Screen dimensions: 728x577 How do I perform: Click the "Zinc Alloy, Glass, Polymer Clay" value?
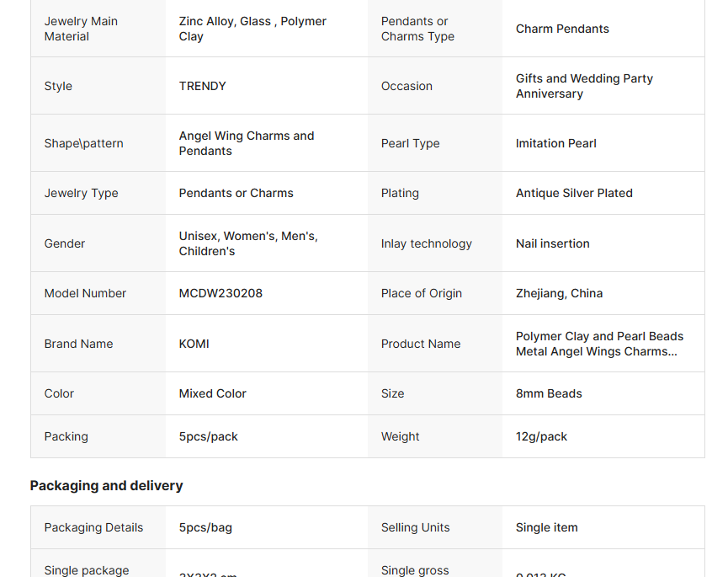click(x=252, y=29)
